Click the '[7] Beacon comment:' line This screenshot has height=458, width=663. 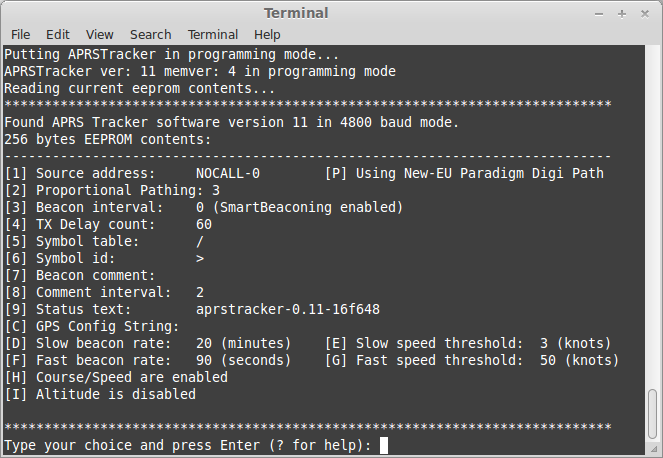(80, 275)
